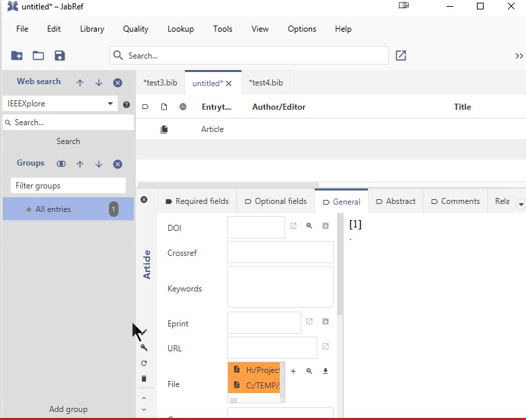Close the Groups panel
Image resolution: width=526 pixels, height=420 pixels.
pos(118,164)
